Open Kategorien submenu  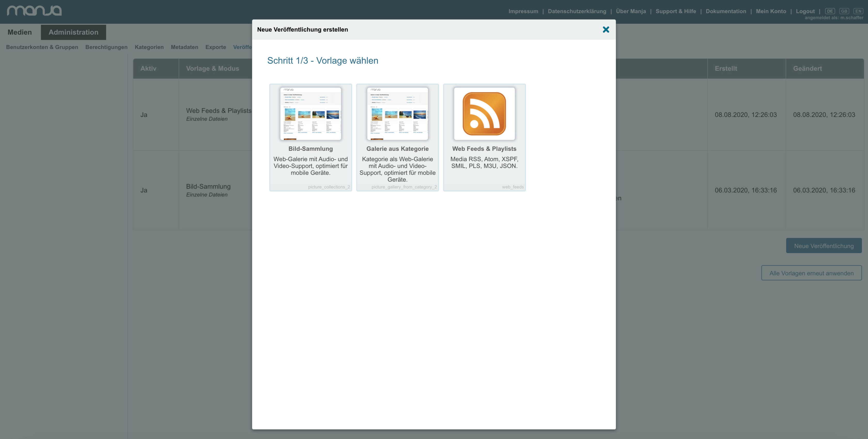(x=149, y=47)
